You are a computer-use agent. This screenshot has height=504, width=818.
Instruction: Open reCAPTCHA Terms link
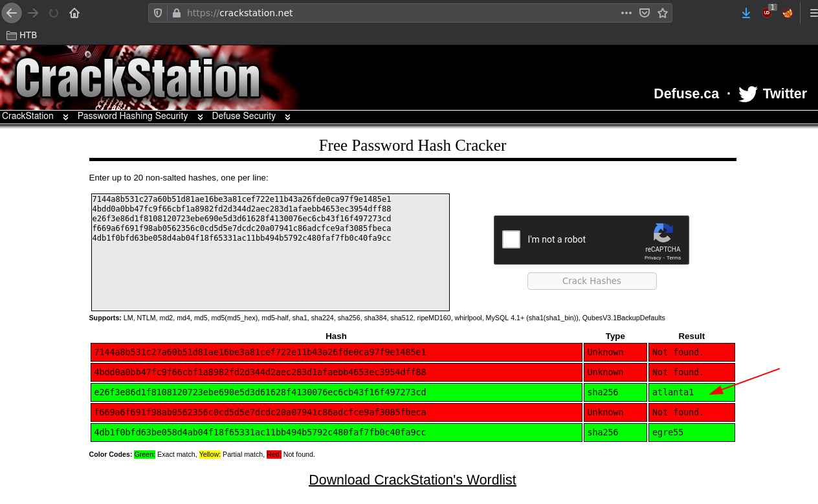[x=674, y=257]
